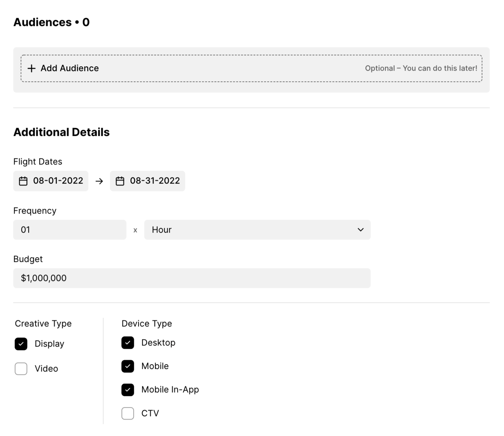The width and height of the screenshot is (504, 436).
Task: Click into the Budget field showing $1,000,000
Action: [192, 278]
